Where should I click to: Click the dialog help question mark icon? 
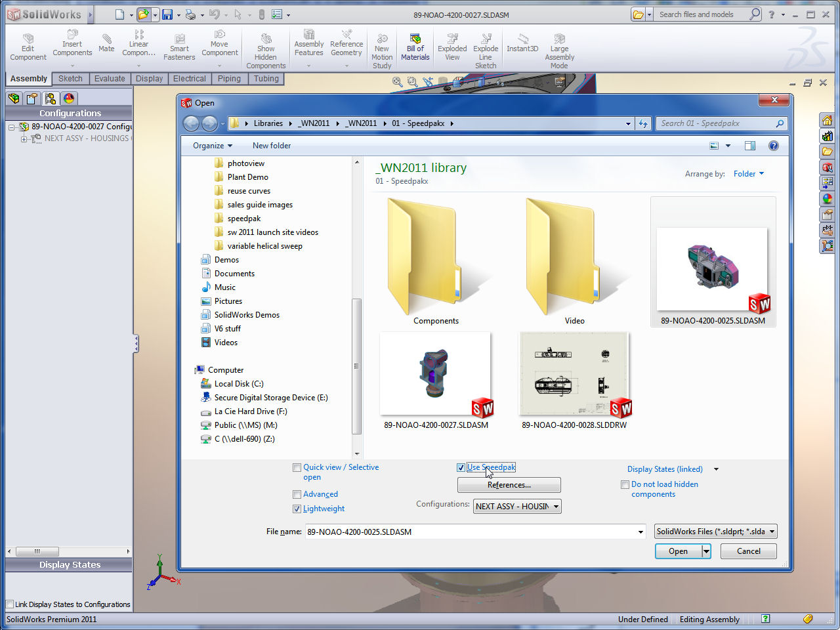coord(773,146)
